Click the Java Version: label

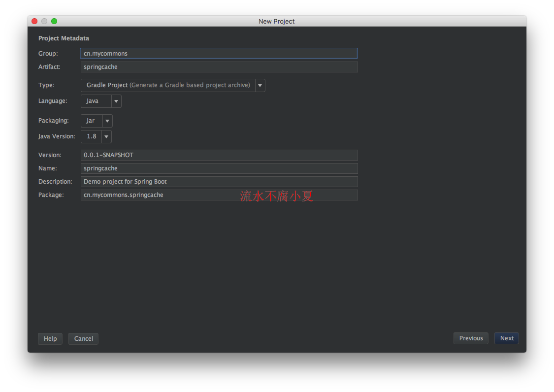click(57, 136)
